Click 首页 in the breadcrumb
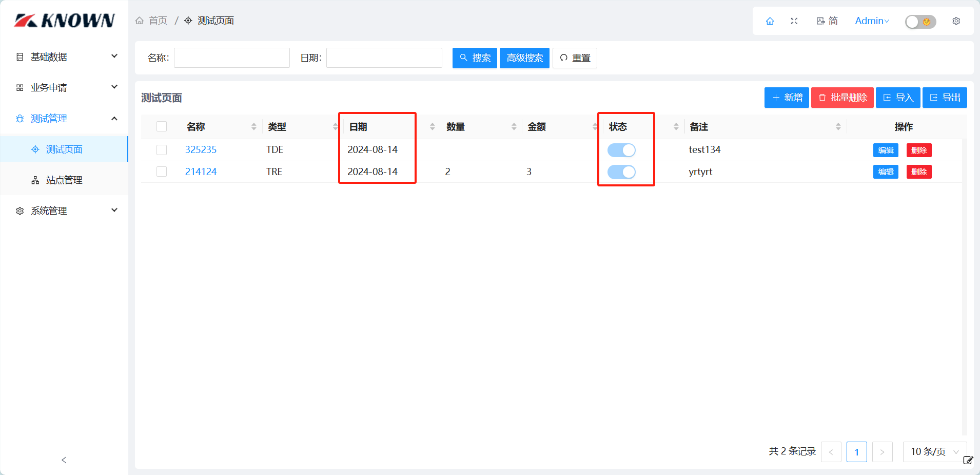 pos(158,21)
